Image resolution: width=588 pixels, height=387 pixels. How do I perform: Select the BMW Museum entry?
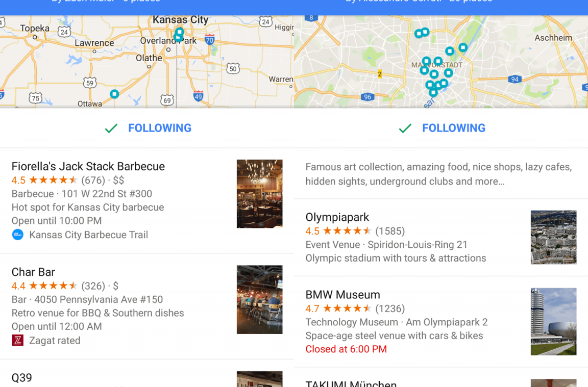[x=342, y=294]
